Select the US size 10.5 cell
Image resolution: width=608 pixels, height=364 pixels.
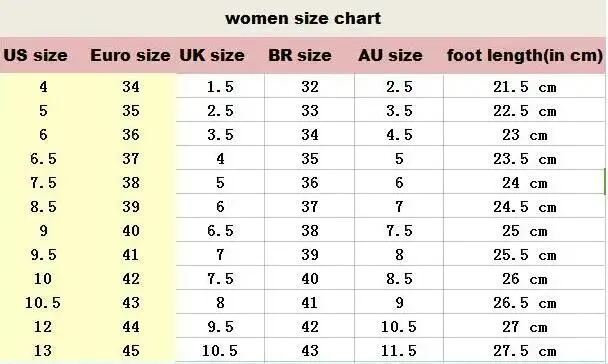tap(43, 303)
